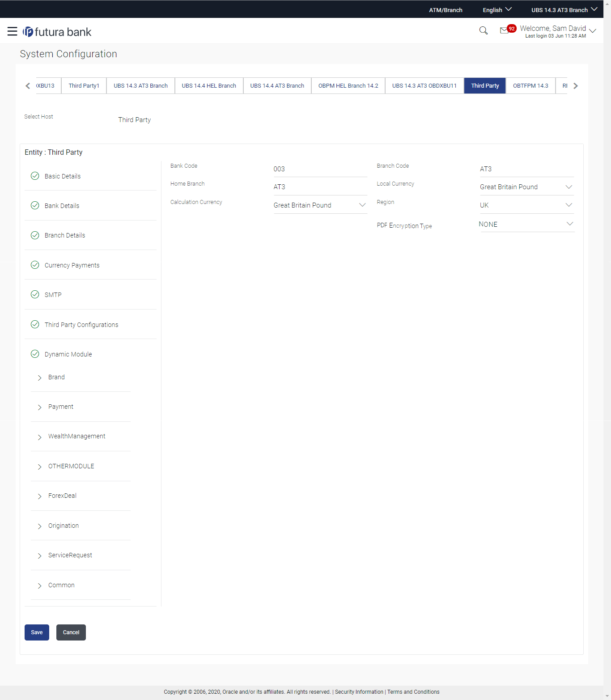Click Basic Details checkmark icon
The height and width of the screenshot is (700, 611).
pos(35,176)
